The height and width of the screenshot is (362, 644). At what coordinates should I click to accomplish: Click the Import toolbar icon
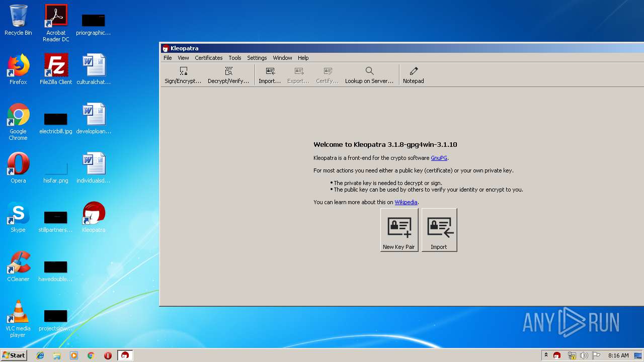tap(270, 75)
